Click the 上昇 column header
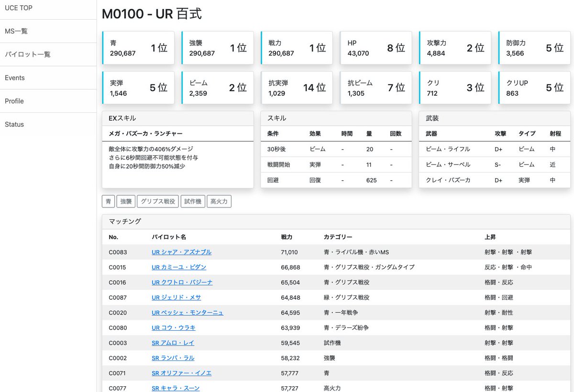The height and width of the screenshot is (392, 574). coord(490,237)
